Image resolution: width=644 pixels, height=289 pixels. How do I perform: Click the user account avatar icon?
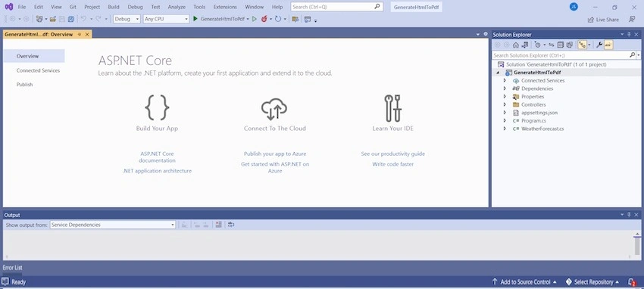(x=574, y=7)
